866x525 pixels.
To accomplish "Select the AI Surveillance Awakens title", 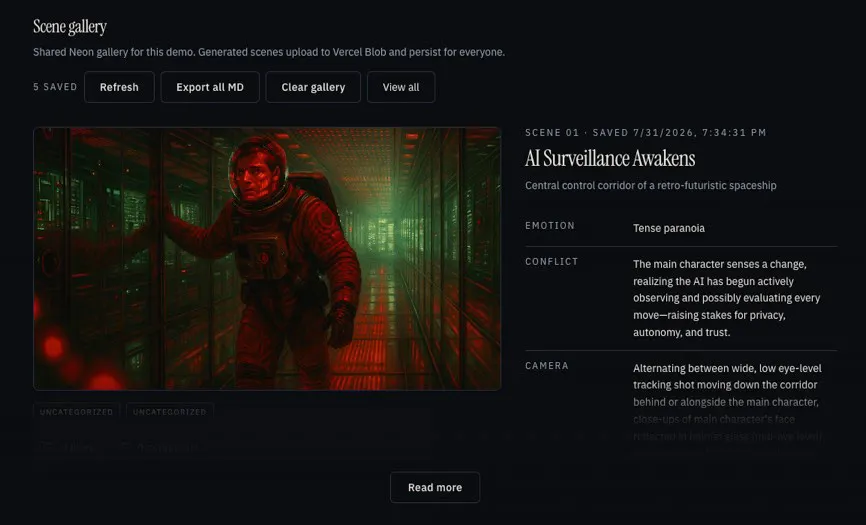I will pyautogui.click(x=610, y=158).
